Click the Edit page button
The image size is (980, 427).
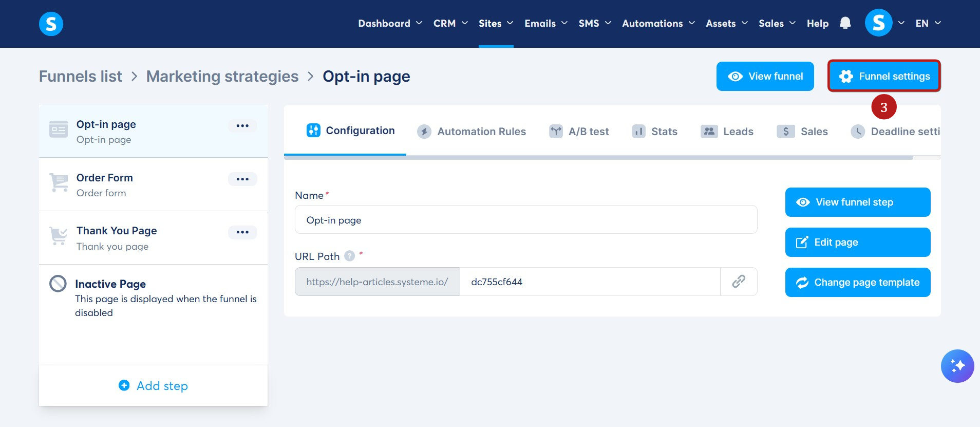858,242
